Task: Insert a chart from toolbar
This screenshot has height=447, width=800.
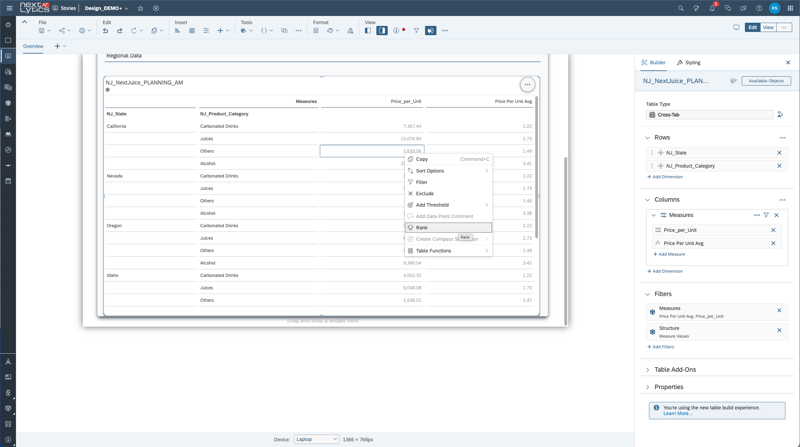Action: point(178,31)
